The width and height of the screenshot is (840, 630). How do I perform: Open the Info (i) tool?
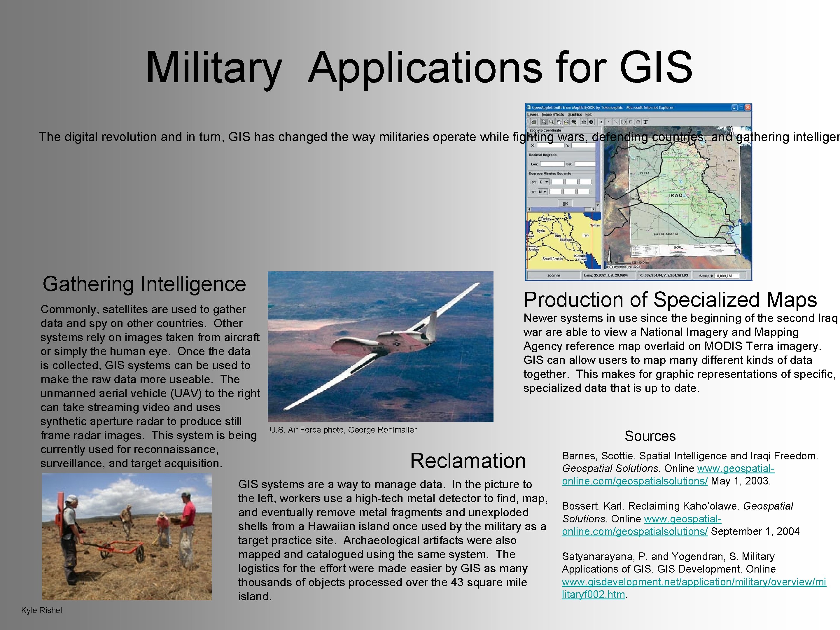tap(591, 122)
